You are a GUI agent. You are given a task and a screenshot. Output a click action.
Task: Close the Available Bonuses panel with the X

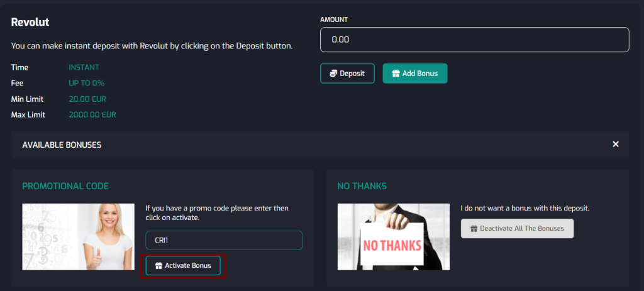coord(616,145)
